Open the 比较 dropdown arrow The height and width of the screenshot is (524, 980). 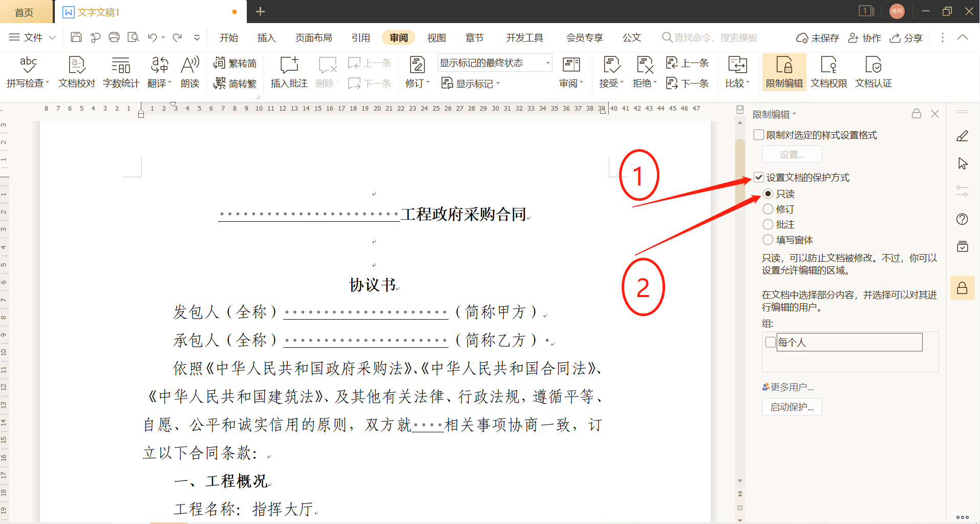(748, 82)
